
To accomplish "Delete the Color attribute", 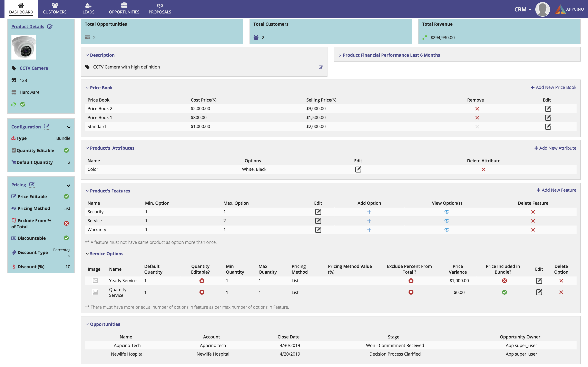I will click(483, 169).
